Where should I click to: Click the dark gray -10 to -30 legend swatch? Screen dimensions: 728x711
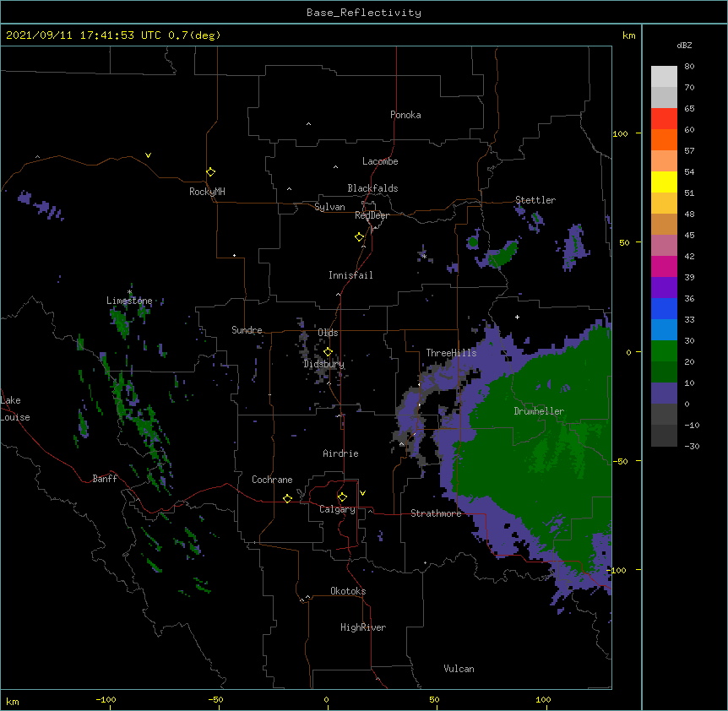click(664, 436)
